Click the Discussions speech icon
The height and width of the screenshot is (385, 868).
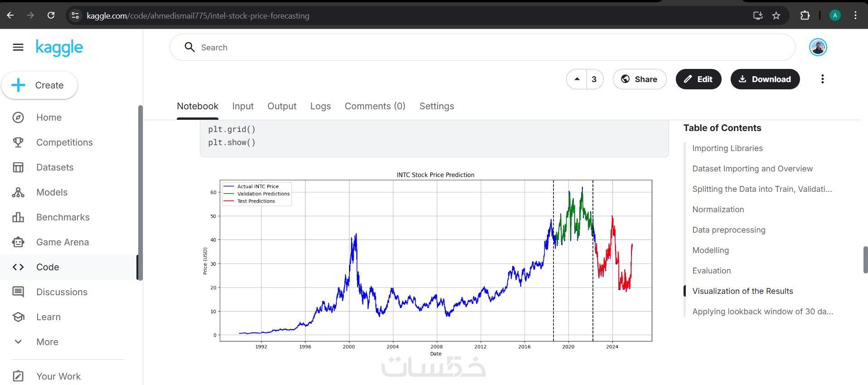point(18,292)
